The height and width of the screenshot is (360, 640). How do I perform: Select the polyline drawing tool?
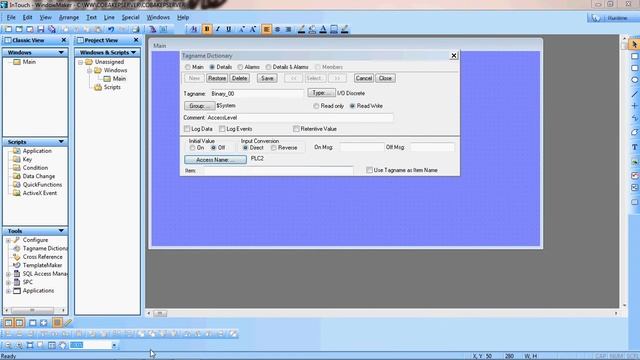point(634,118)
